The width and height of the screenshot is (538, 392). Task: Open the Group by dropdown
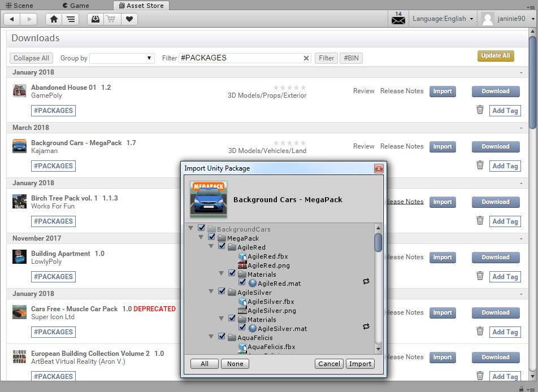[x=122, y=58]
